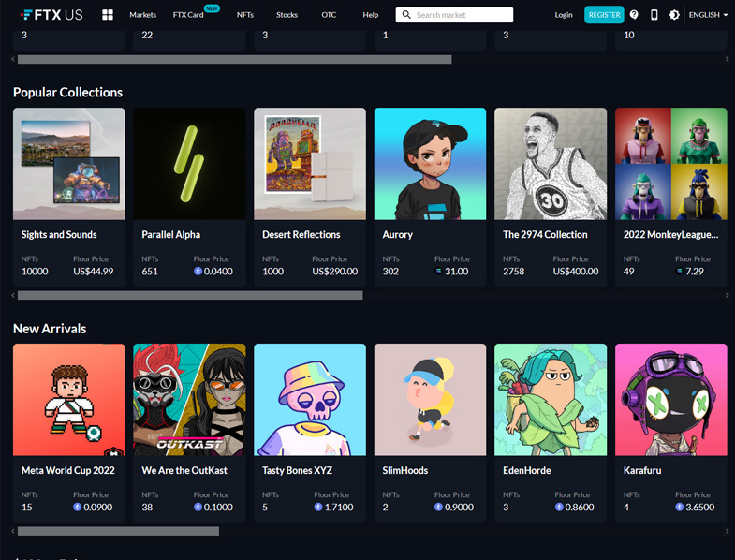The width and height of the screenshot is (735, 560).
Task: Open the Parallel Alpha collection thumbnail
Action: tap(189, 164)
